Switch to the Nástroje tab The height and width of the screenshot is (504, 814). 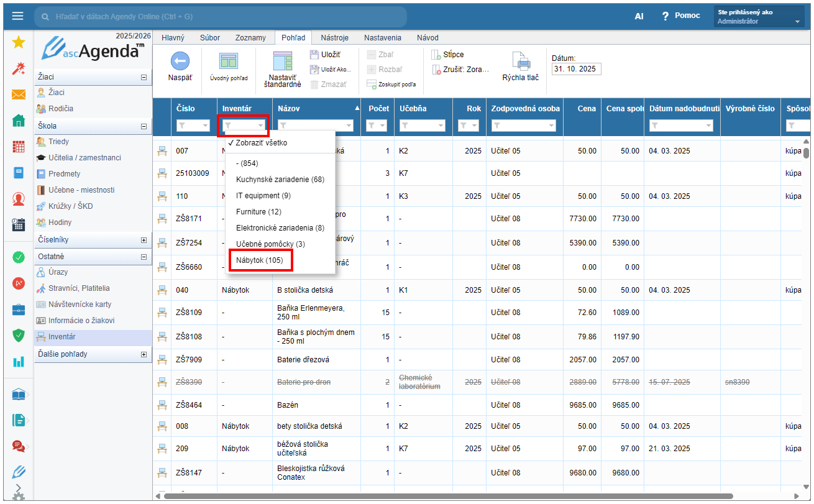334,38
